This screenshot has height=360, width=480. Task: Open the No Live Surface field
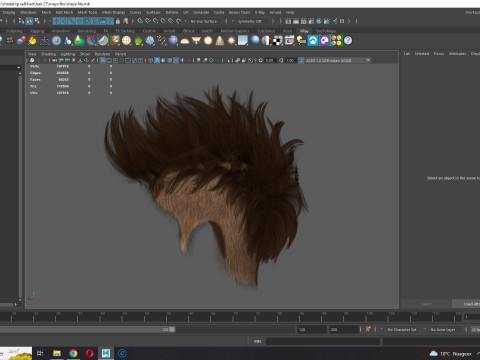pos(205,21)
